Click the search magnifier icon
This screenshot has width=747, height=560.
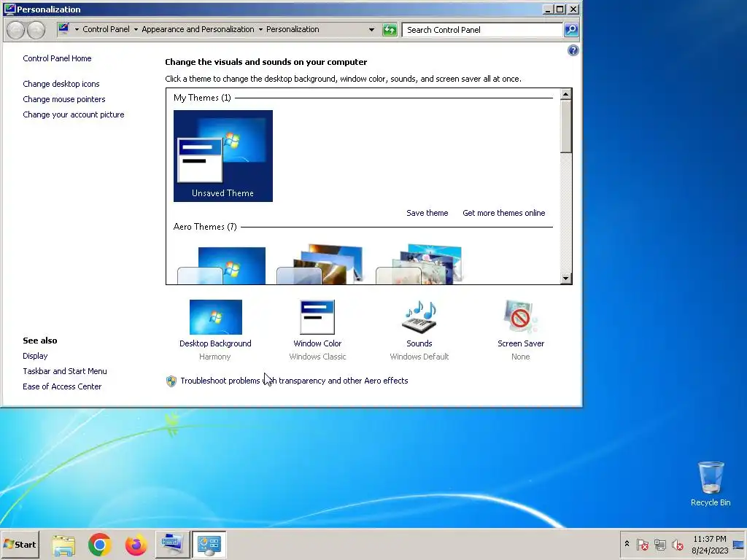pos(570,29)
